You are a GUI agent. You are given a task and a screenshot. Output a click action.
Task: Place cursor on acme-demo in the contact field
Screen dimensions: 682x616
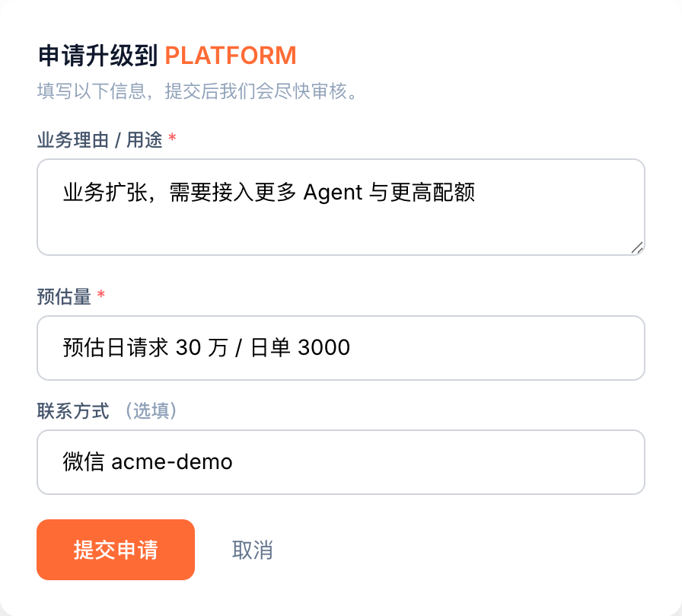(172, 462)
